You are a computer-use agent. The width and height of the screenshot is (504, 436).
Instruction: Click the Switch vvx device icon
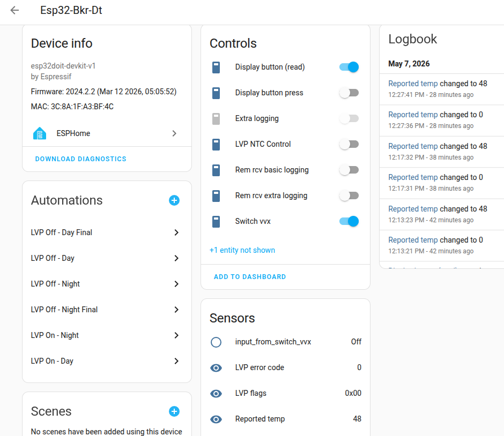(216, 221)
